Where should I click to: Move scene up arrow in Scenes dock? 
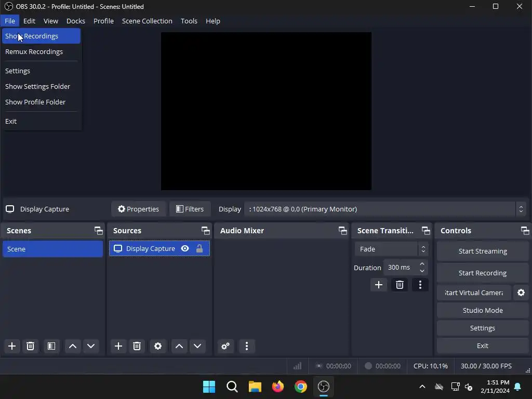(x=73, y=346)
